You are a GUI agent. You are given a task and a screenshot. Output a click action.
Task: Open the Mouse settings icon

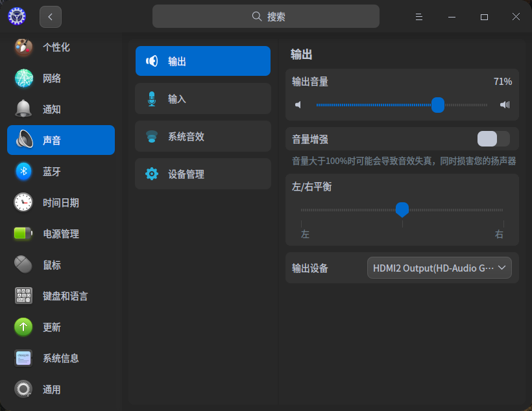[24, 264]
